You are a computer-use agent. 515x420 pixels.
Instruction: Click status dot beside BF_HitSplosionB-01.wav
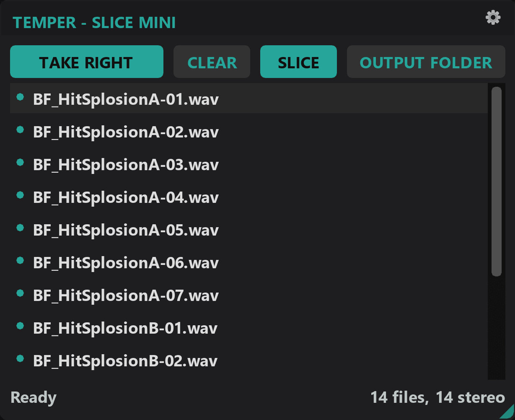point(20,326)
